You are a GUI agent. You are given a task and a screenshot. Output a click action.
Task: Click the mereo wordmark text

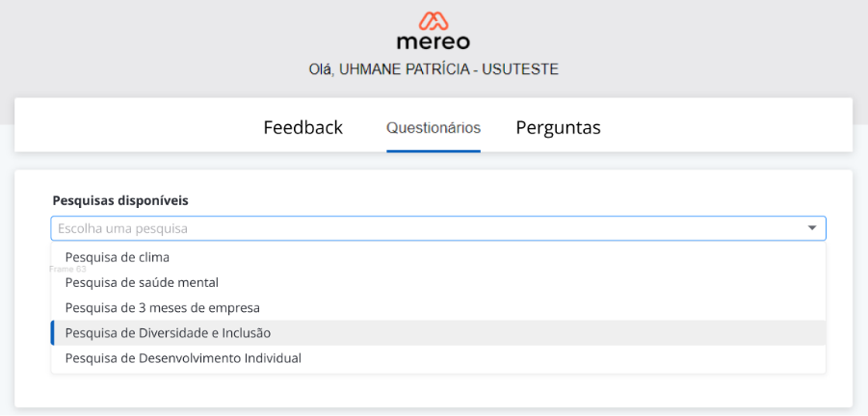tap(433, 42)
